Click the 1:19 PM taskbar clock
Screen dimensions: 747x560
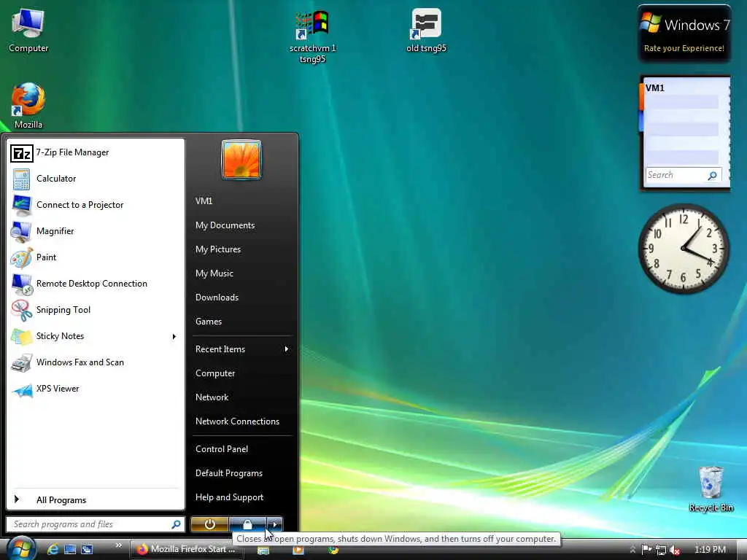point(710,550)
